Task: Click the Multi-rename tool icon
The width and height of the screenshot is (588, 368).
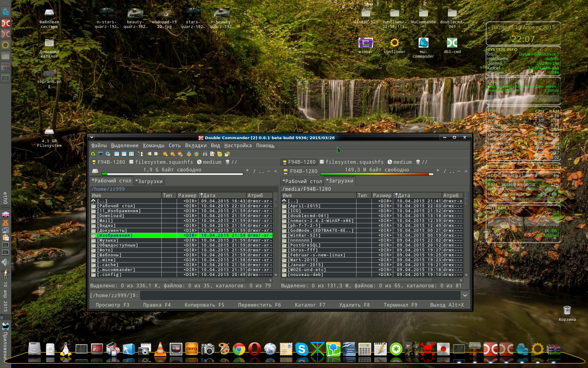Action: pyautogui.click(x=212, y=154)
